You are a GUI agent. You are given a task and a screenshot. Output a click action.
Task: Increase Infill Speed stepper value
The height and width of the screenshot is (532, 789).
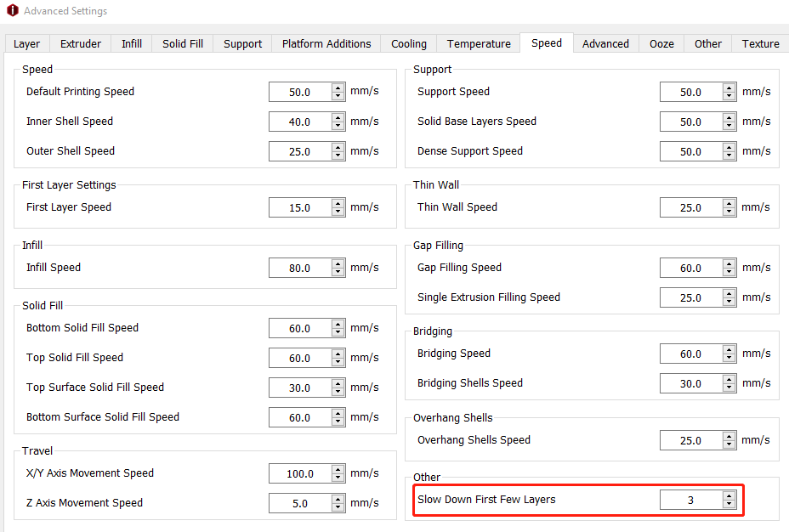[x=338, y=263]
